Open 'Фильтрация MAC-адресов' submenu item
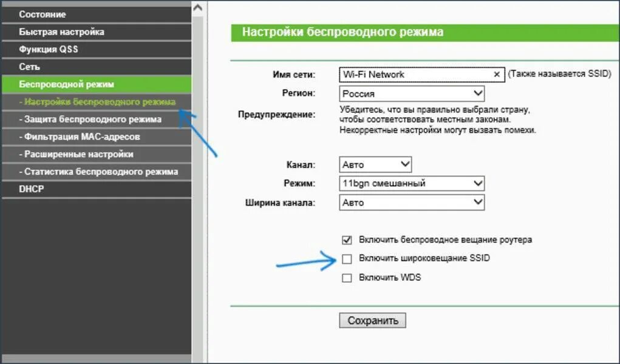Viewport: 620px width, 364px height. coord(97,136)
